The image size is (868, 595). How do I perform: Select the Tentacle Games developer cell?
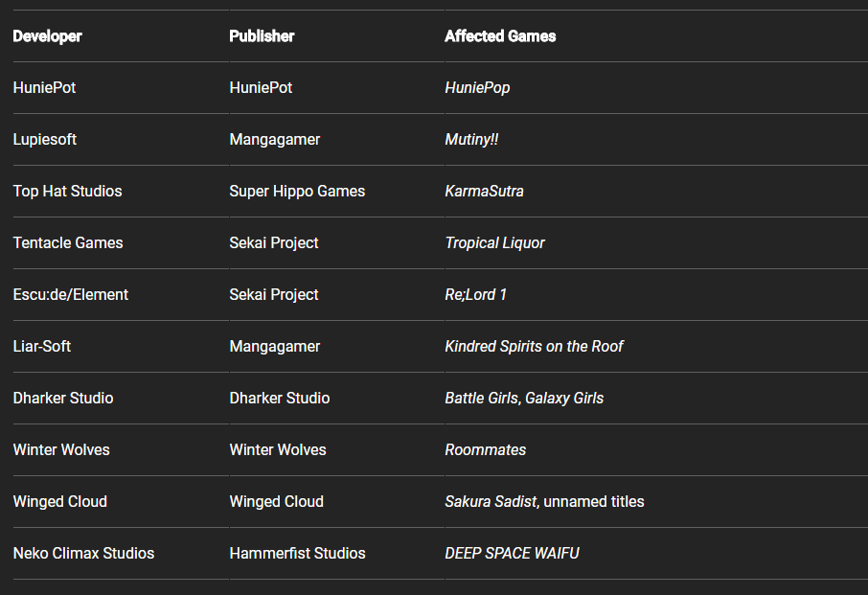[x=68, y=243]
